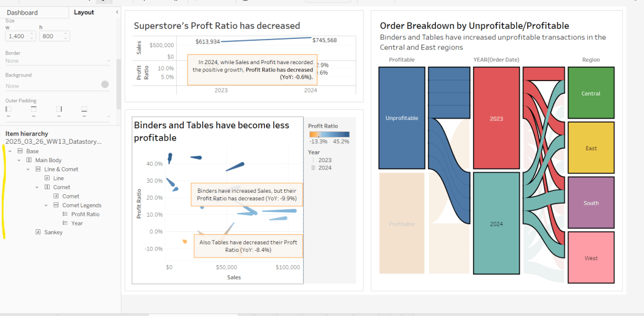The height and width of the screenshot is (316, 644).
Task: Select the Base vertical container icon
Action: pos(20,151)
